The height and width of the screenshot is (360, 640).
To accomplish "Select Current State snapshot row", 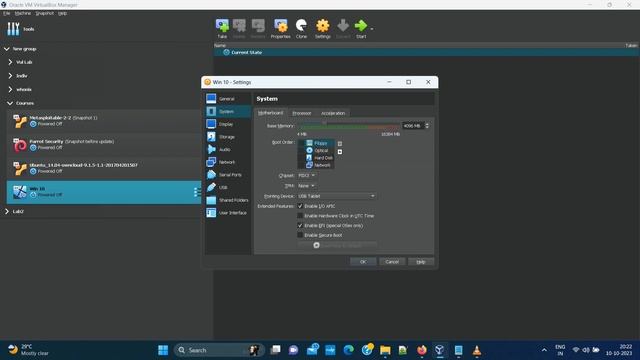I will pos(427,52).
